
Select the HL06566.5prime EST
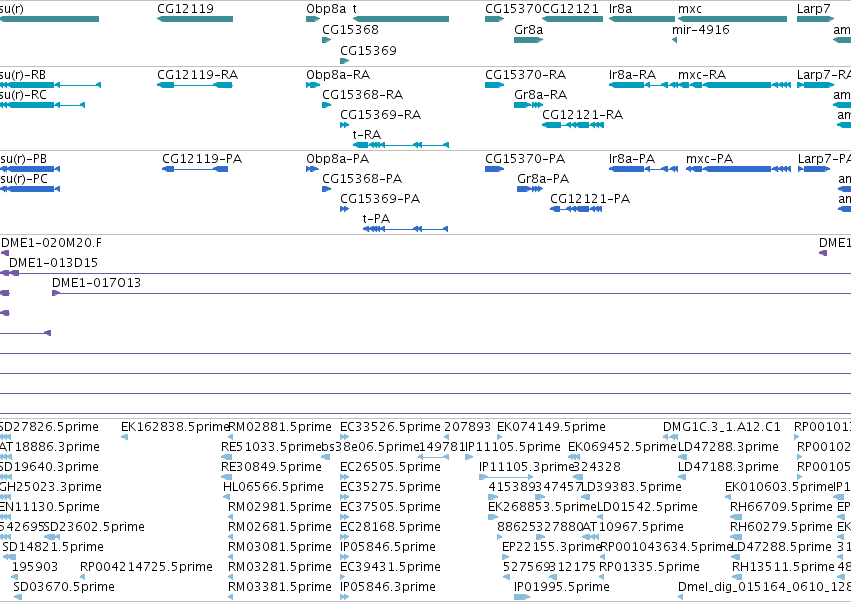(x=226, y=497)
